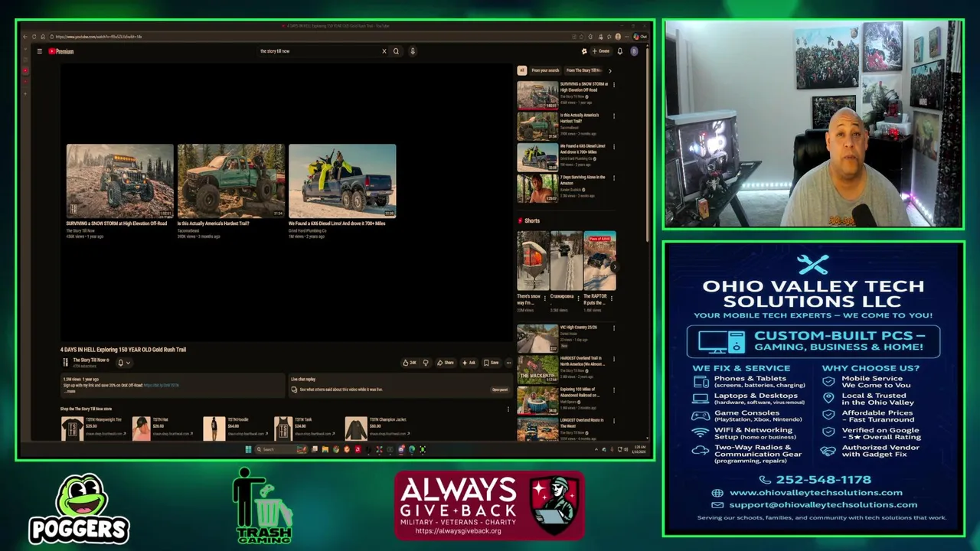Open the TSTN Tank product

click(x=305, y=428)
